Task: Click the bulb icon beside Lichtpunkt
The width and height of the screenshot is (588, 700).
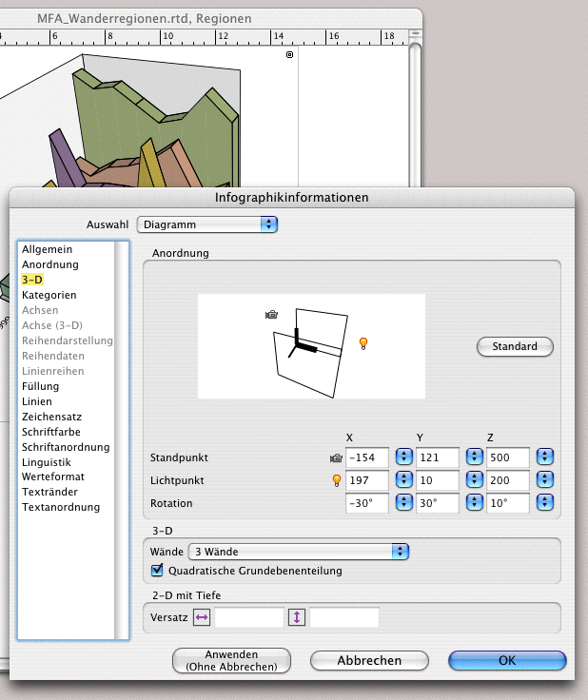Action: (x=335, y=480)
